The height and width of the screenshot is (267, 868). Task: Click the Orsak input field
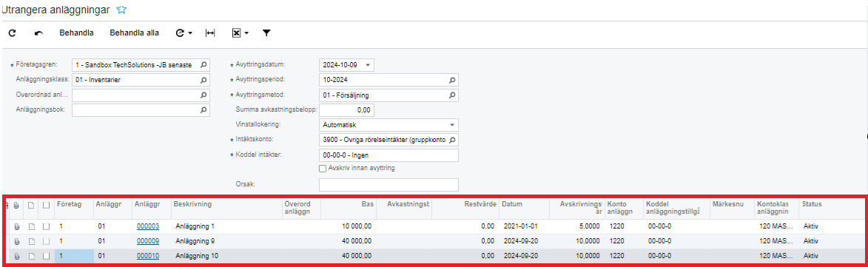tap(389, 185)
